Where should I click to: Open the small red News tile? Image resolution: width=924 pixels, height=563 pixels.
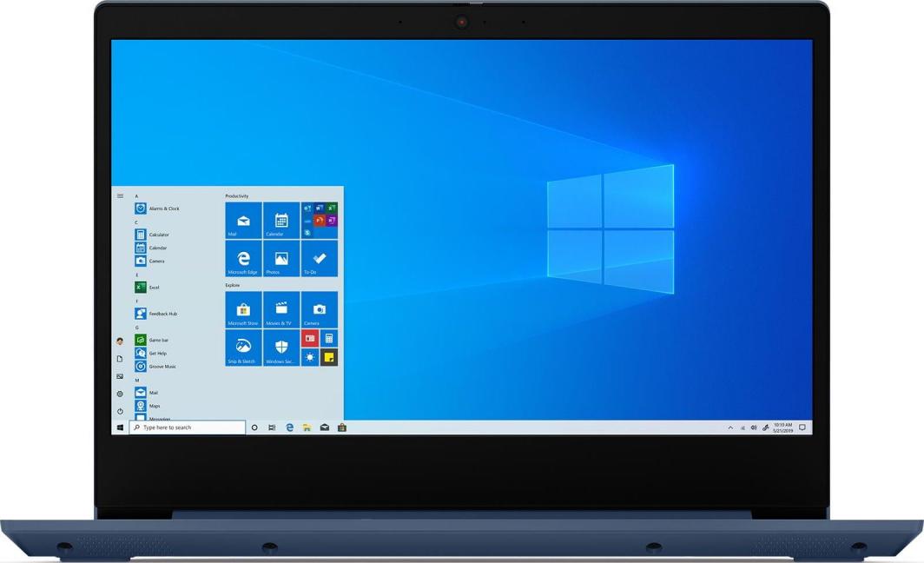coord(310,338)
